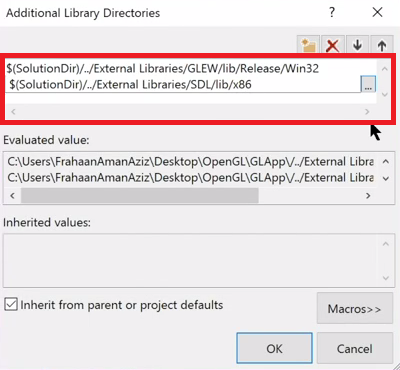Screen dimensions: 400x370
Task: Move the line down with the down arrow icon
Action: tap(357, 45)
